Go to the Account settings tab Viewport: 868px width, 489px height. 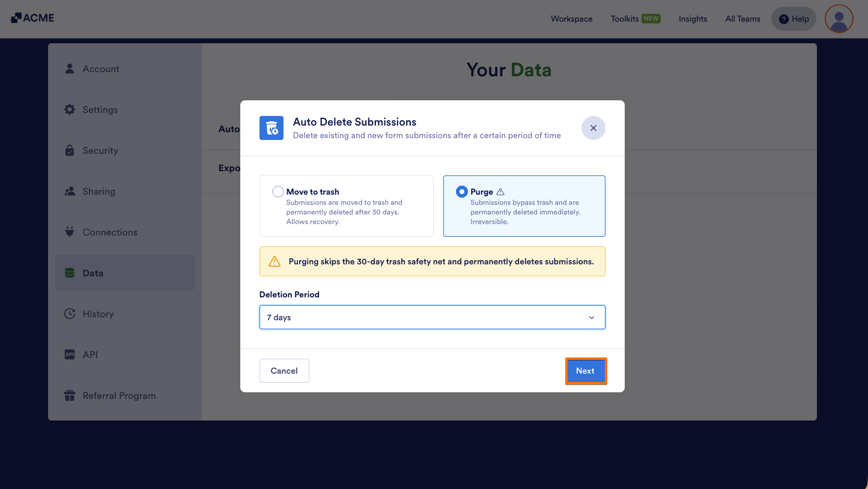point(125,68)
